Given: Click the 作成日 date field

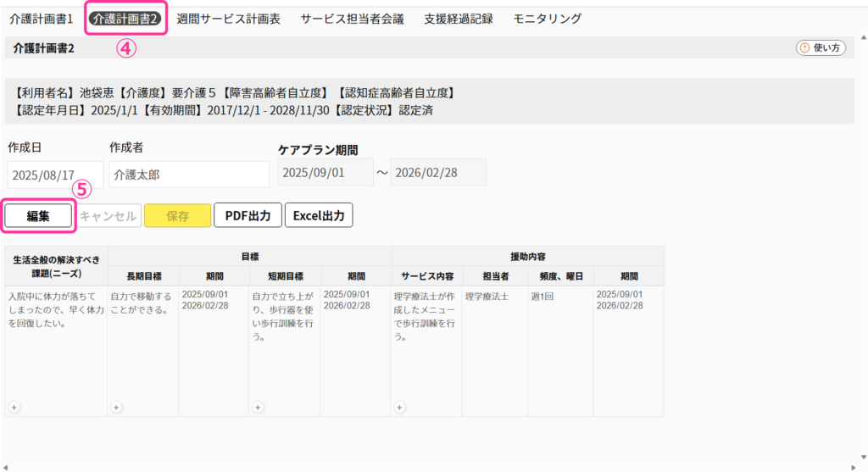Looking at the screenshot, I should pyautogui.click(x=55, y=175).
